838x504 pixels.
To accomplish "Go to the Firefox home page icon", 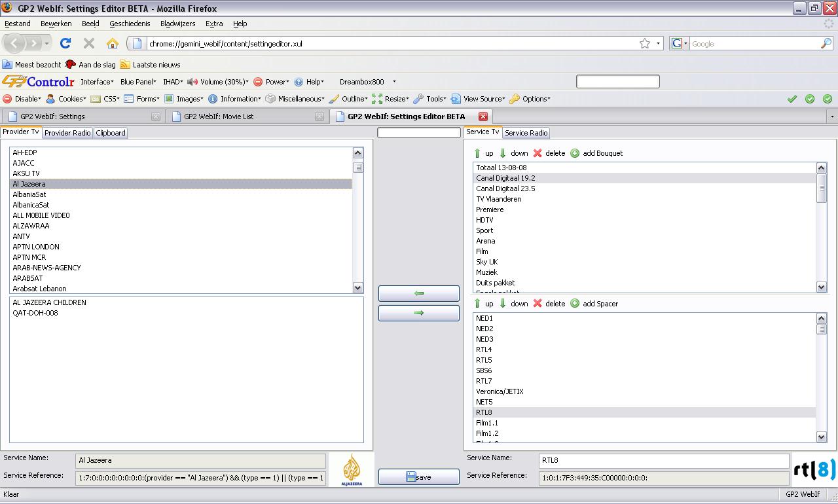I will [x=113, y=43].
